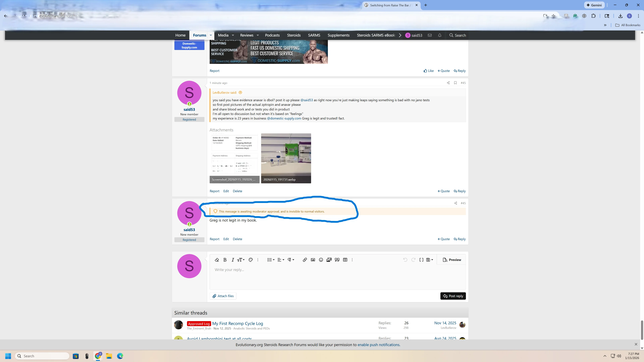The image size is (644, 362).
Task: Expand the LevButlerov quote arrow icon
Action: (x=240, y=93)
